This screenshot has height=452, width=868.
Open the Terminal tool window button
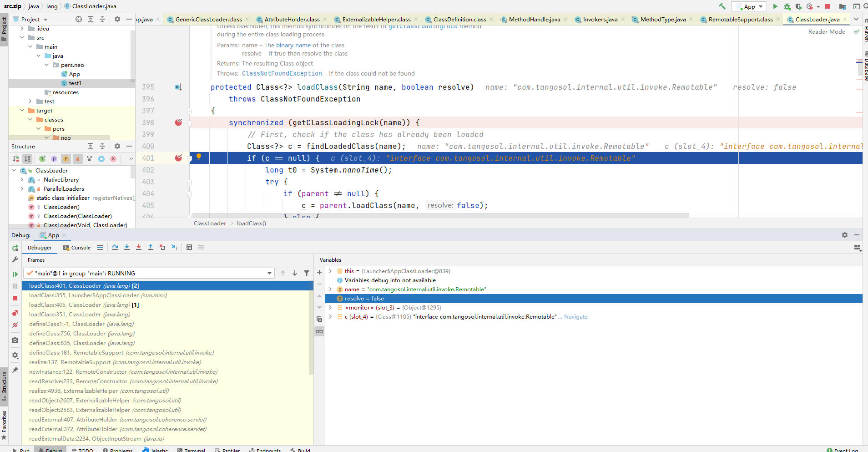click(191, 450)
